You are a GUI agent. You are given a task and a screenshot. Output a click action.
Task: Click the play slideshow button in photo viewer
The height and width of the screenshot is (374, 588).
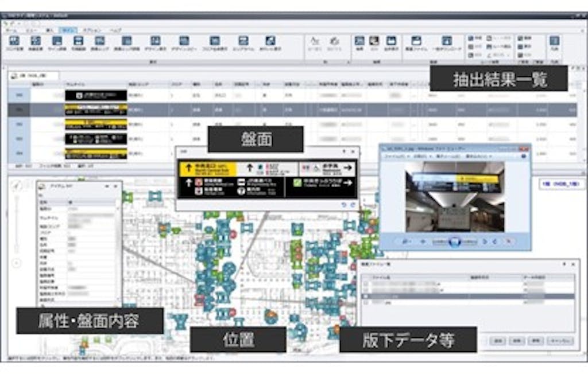455,241
